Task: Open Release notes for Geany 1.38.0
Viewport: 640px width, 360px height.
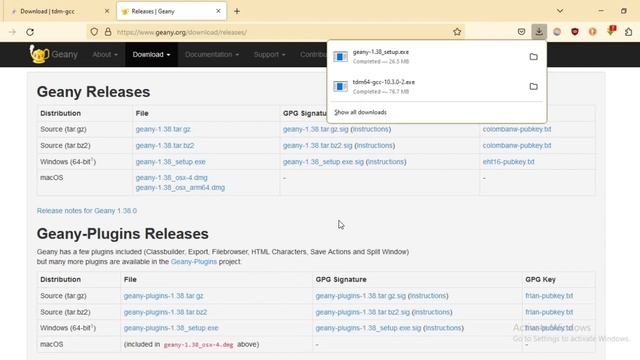Action: (x=87, y=211)
